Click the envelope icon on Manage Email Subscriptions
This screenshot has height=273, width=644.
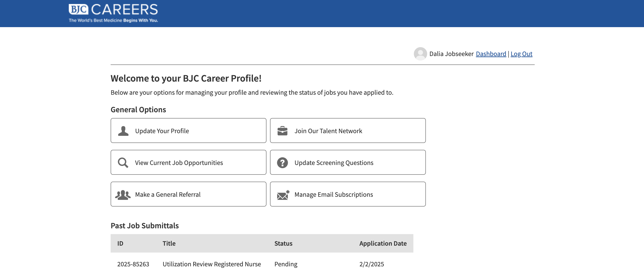282,194
